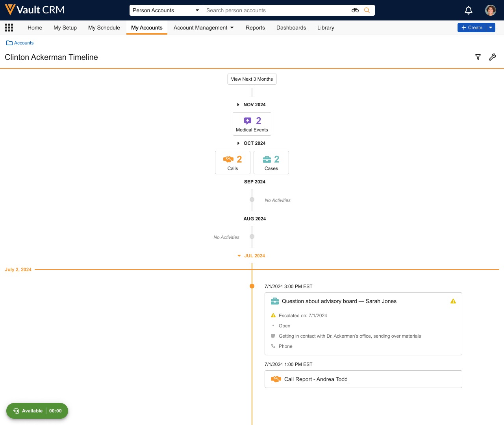Image resolution: width=504 pixels, height=425 pixels.
Task: Click the warning icon on advisory board case
Action: [453, 301]
